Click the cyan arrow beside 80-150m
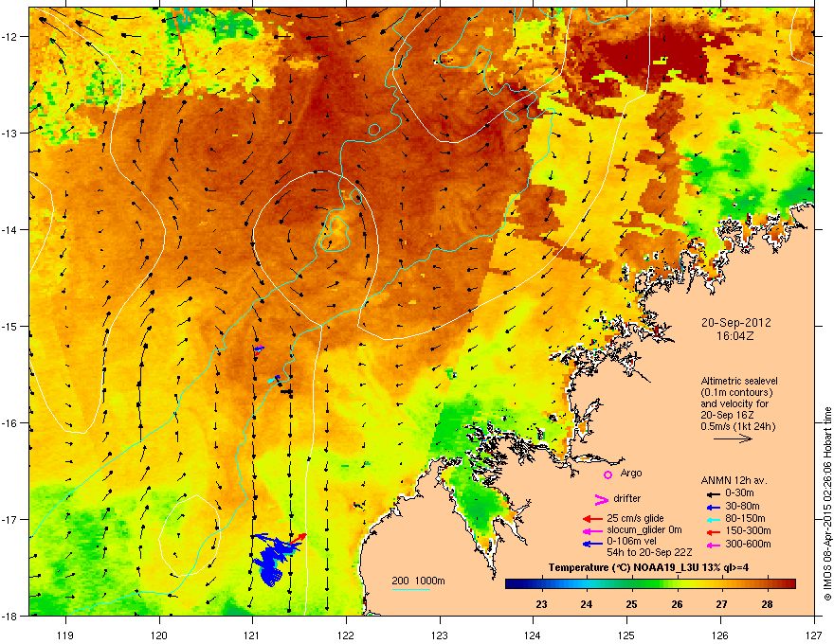The image size is (834, 644). tap(712, 520)
